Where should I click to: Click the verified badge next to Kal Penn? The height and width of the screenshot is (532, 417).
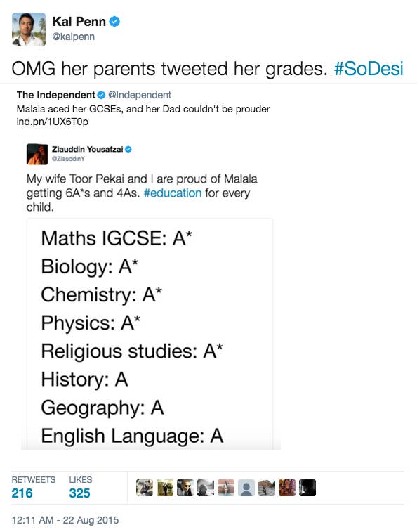tap(114, 22)
